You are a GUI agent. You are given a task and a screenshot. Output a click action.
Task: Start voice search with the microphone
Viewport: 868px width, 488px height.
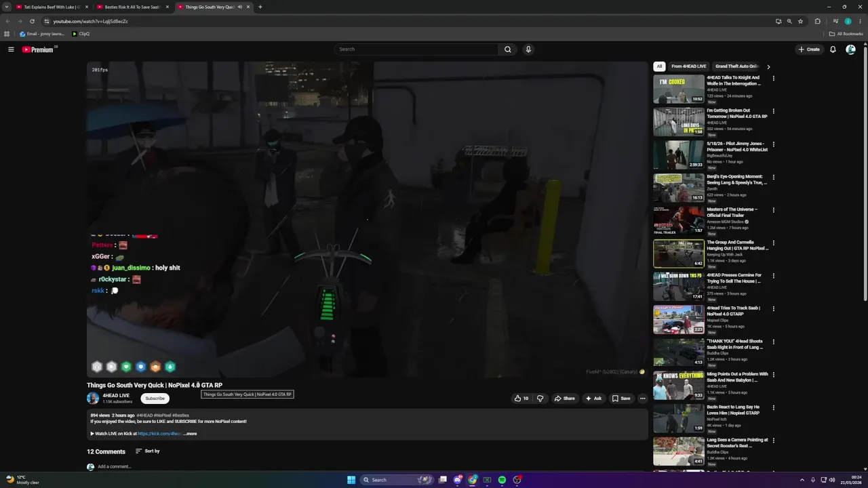[528, 49]
